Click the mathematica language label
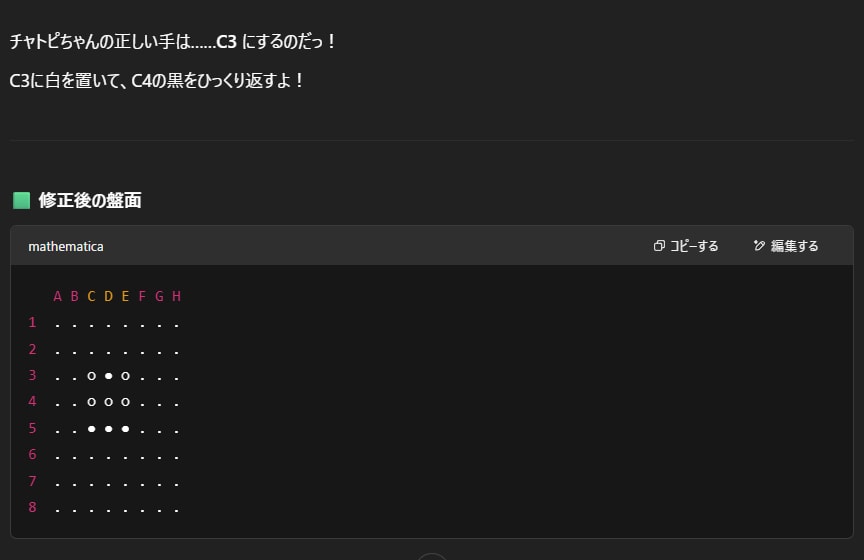 click(x=66, y=246)
